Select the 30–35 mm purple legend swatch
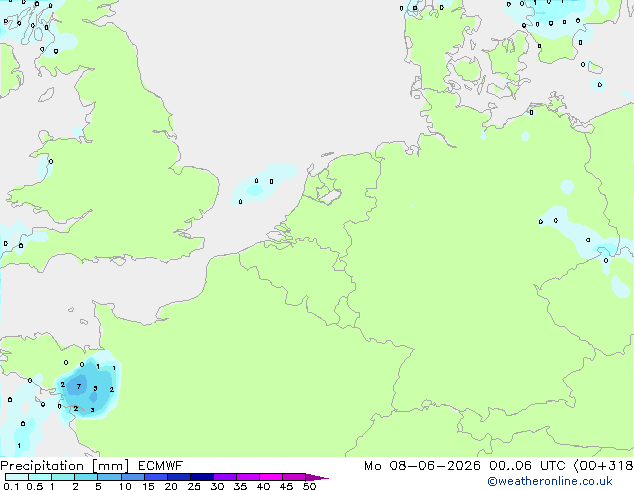 tap(224, 477)
